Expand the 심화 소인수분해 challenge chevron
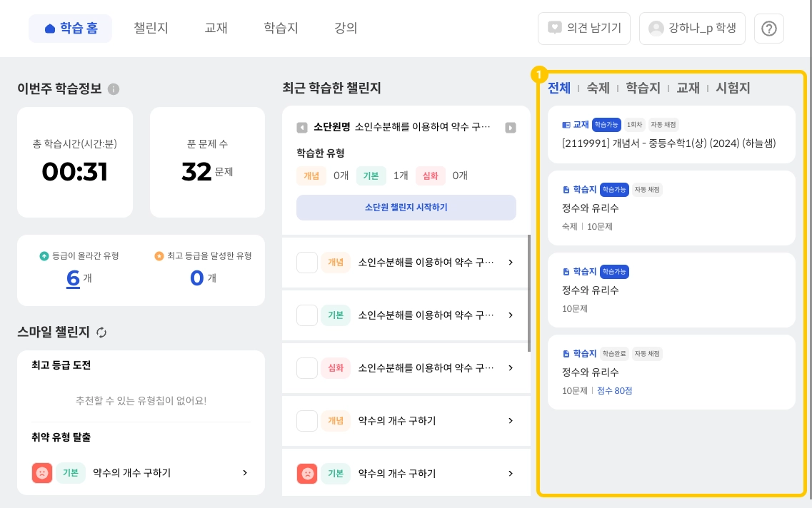The height and width of the screenshot is (508, 812). 510,368
